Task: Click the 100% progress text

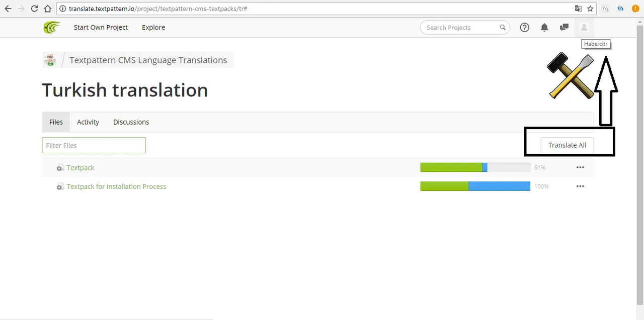Action: pyautogui.click(x=541, y=186)
